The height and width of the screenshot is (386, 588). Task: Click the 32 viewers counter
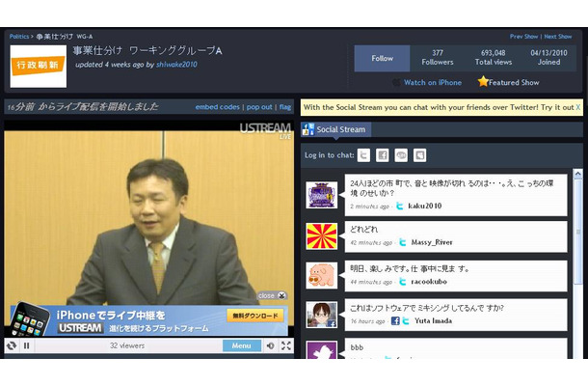127,345
